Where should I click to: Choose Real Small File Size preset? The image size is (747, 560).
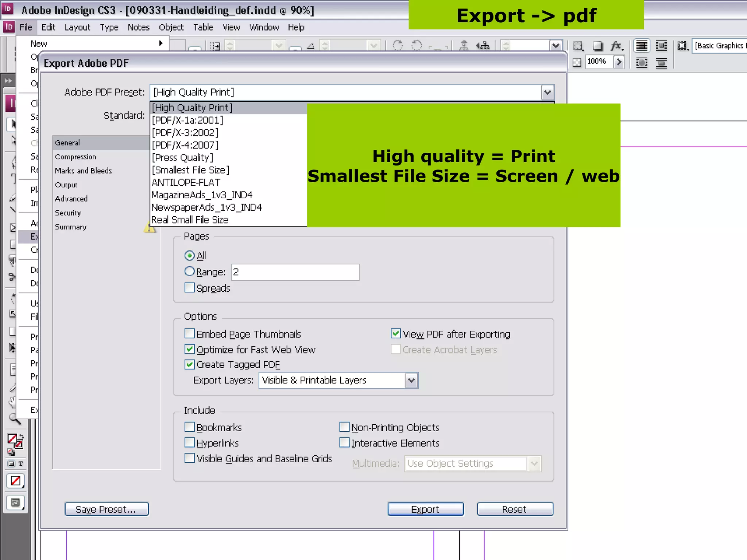click(229, 220)
